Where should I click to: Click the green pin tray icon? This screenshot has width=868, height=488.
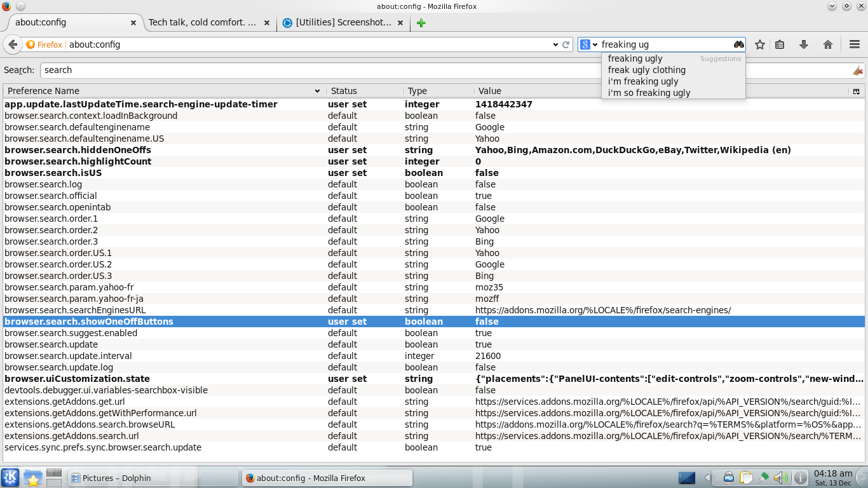763,477
